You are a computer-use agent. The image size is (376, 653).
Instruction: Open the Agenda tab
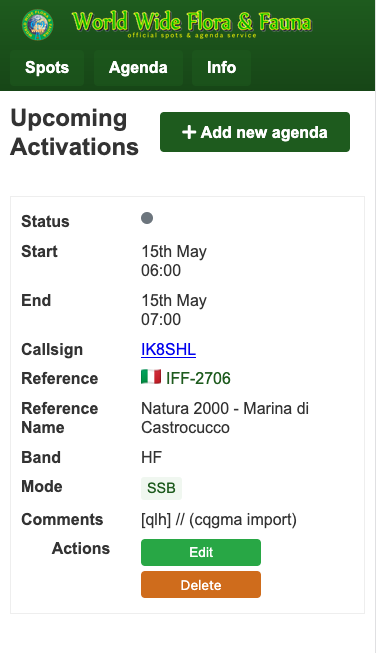click(x=138, y=67)
